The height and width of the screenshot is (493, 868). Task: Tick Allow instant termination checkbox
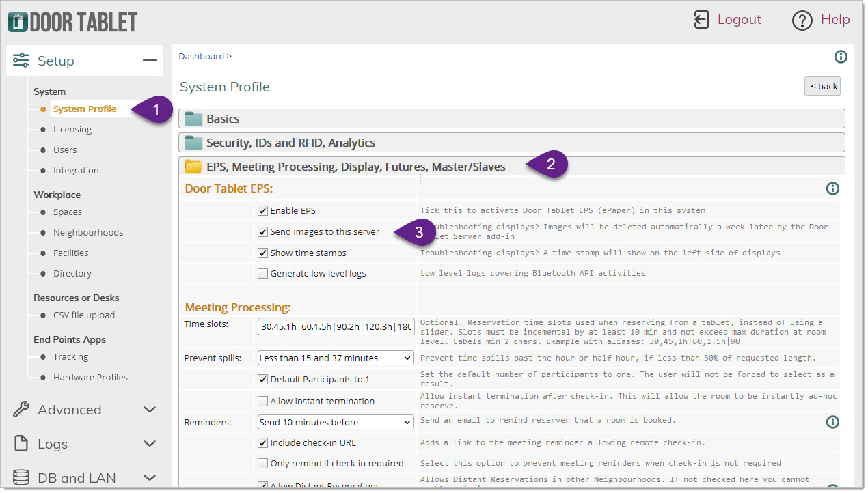click(262, 402)
